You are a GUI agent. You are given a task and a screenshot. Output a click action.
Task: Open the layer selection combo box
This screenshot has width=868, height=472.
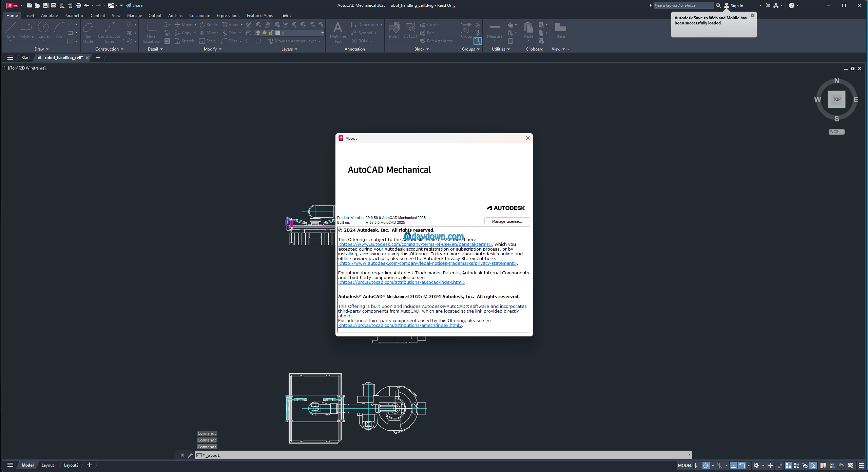290,33
